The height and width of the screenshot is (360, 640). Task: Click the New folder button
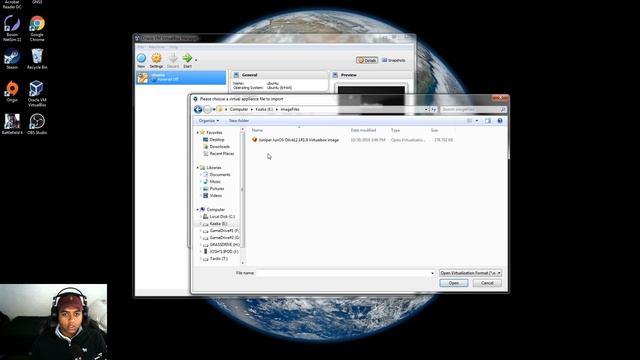(x=239, y=121)
